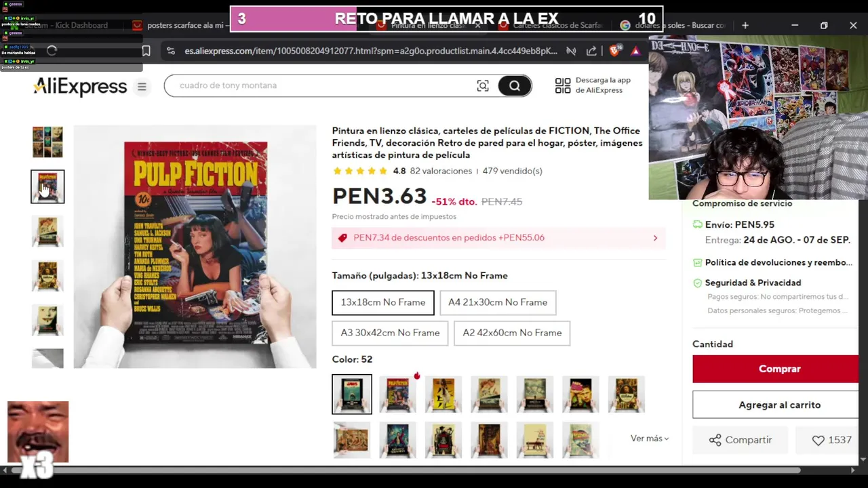
Task: Click the translate icon in the address bar
Action: (x=571, y=51)
